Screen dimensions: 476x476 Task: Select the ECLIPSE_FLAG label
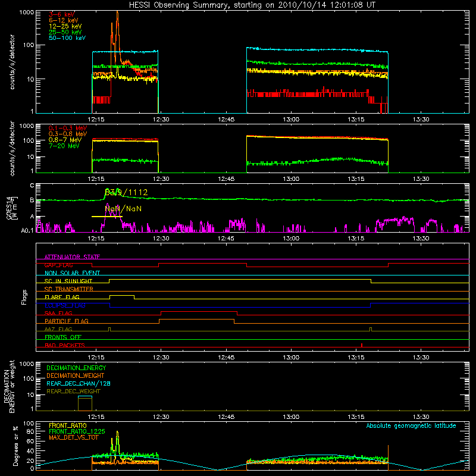(65, 305)
